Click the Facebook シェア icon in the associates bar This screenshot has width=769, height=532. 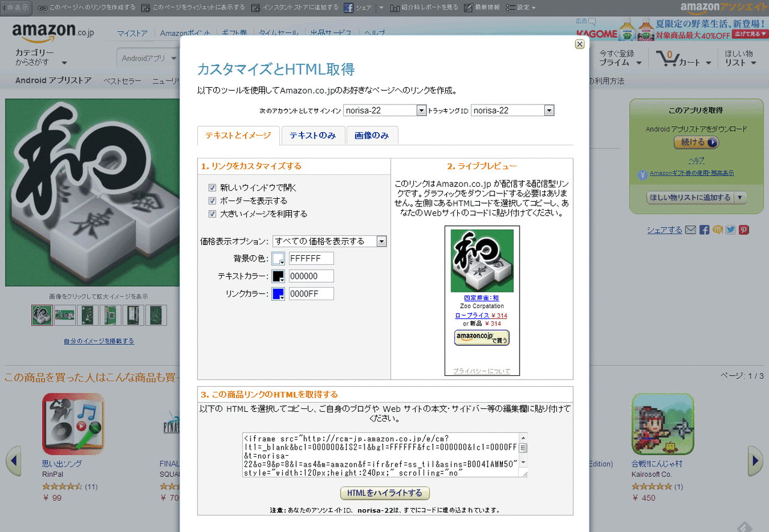coord(348,8)
